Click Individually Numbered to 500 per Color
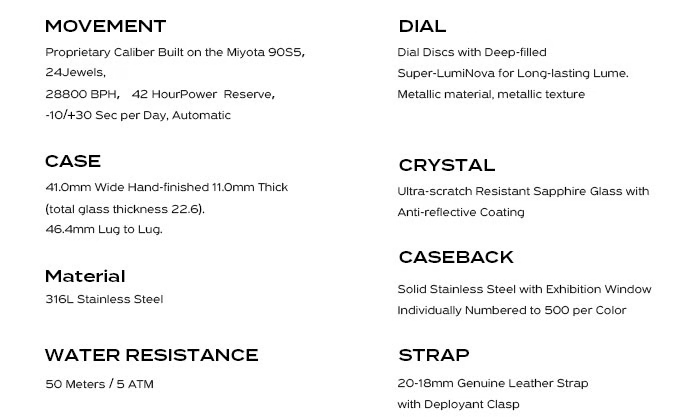Image resolution: width=680 pixels, height=418 pixels. (x=512, y=310)
